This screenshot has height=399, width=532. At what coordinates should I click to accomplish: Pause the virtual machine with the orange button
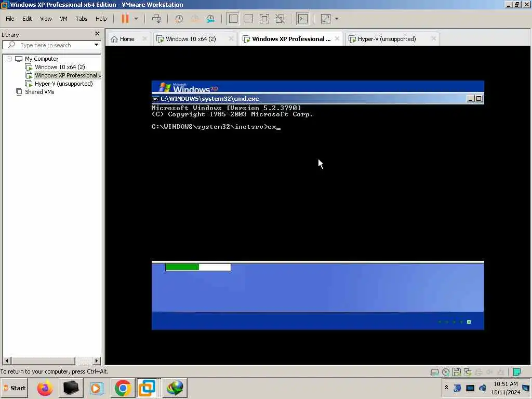click(x=125, y=19)
